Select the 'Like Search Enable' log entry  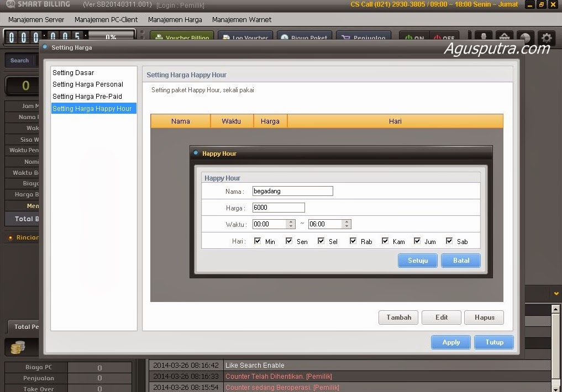(x=350, y=365)
